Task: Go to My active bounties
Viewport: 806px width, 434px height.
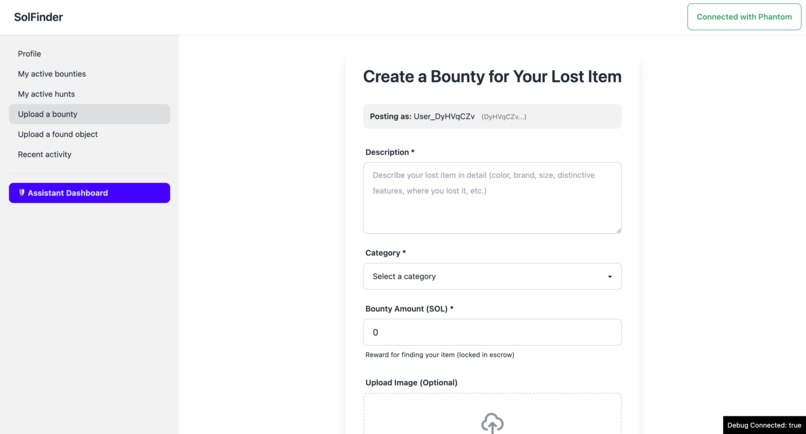Action: (x=52, y=74)
